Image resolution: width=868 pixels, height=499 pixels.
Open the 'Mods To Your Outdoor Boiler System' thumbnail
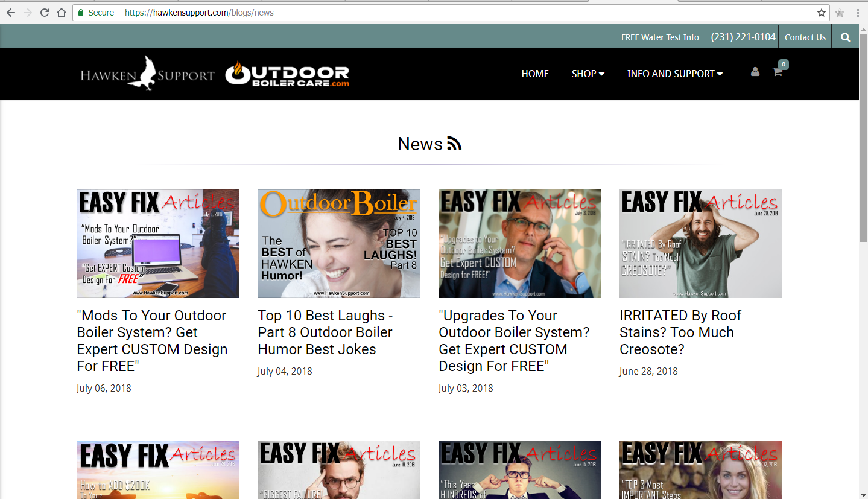coord(158,244)
